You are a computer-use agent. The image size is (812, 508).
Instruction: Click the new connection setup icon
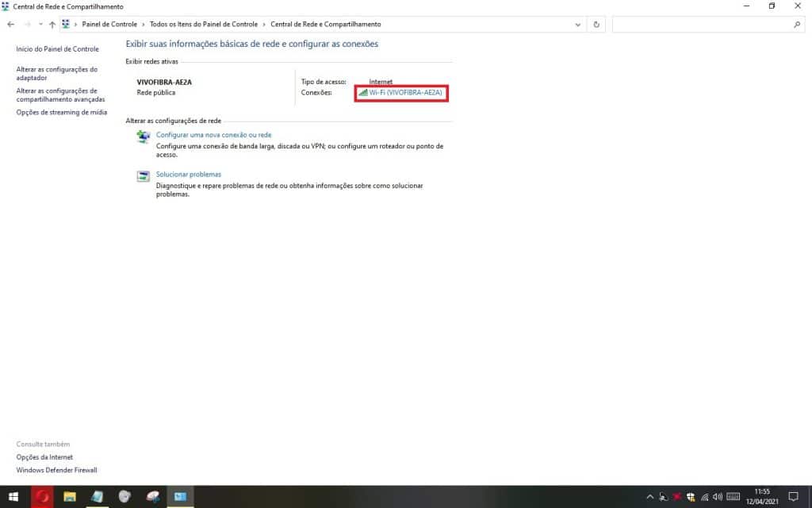143,137
